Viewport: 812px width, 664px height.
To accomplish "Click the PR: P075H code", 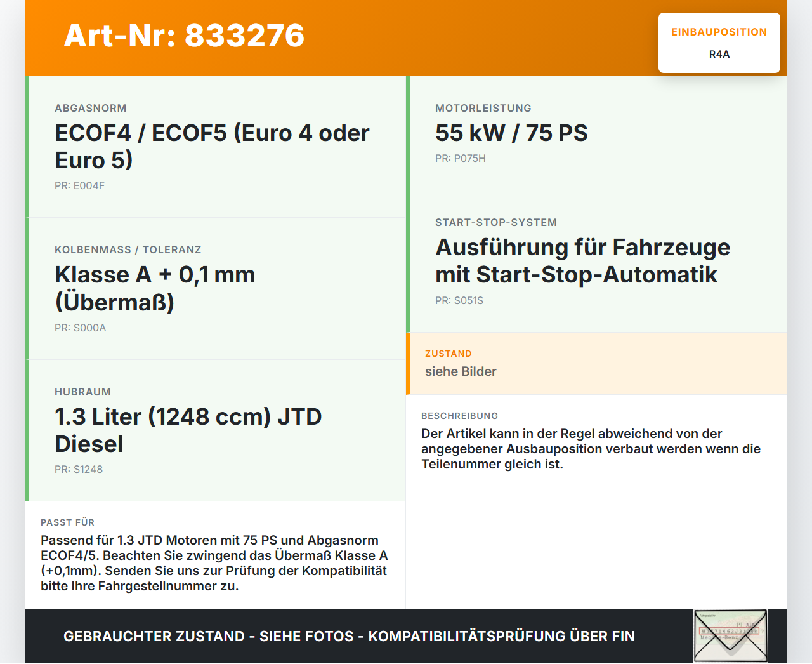I will pos(461,159).
